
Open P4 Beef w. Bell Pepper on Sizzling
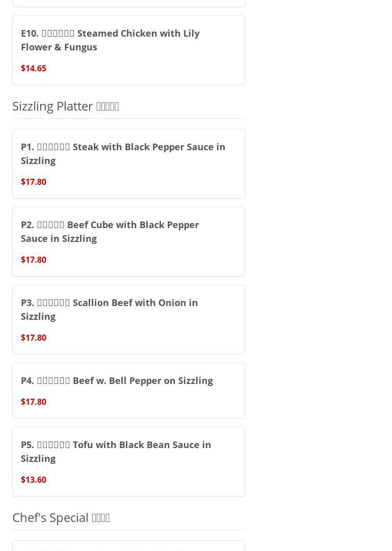point(117,380)
